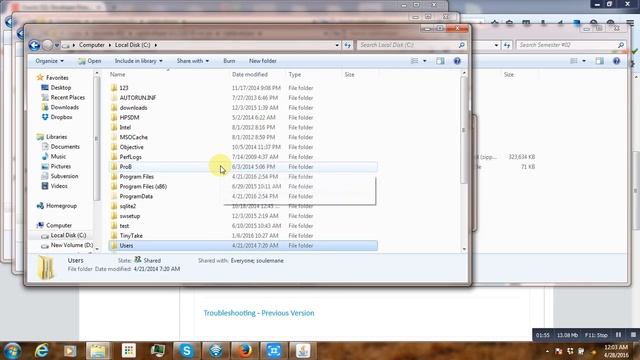The width and height of the screenshot is (640, 360).
Task: Click the Help question mark icon
Action: point(457,61)
